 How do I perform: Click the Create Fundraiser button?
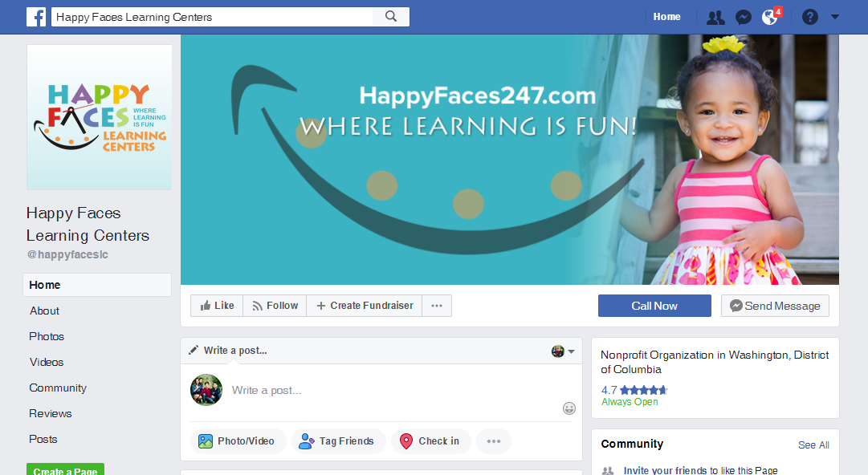(x=365, y=306)
